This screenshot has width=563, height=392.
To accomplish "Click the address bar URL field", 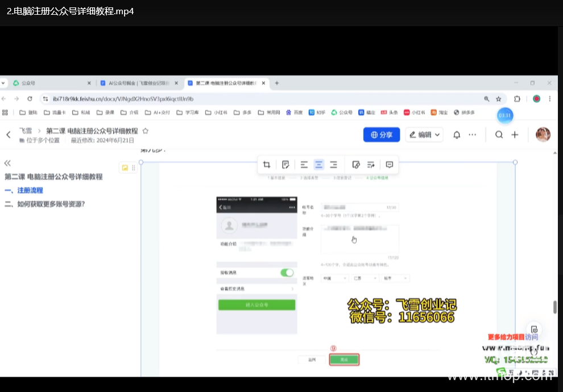I will (266, 99).
